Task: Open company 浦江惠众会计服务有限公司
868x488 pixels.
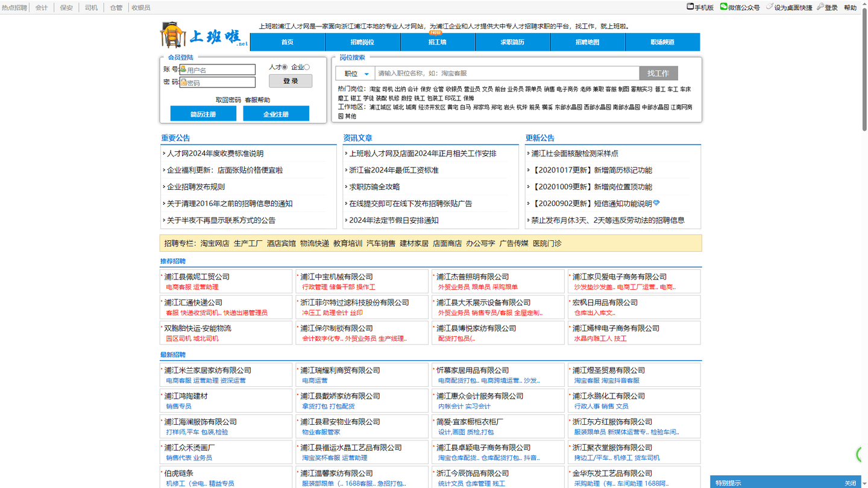Action: coord(480,396)
